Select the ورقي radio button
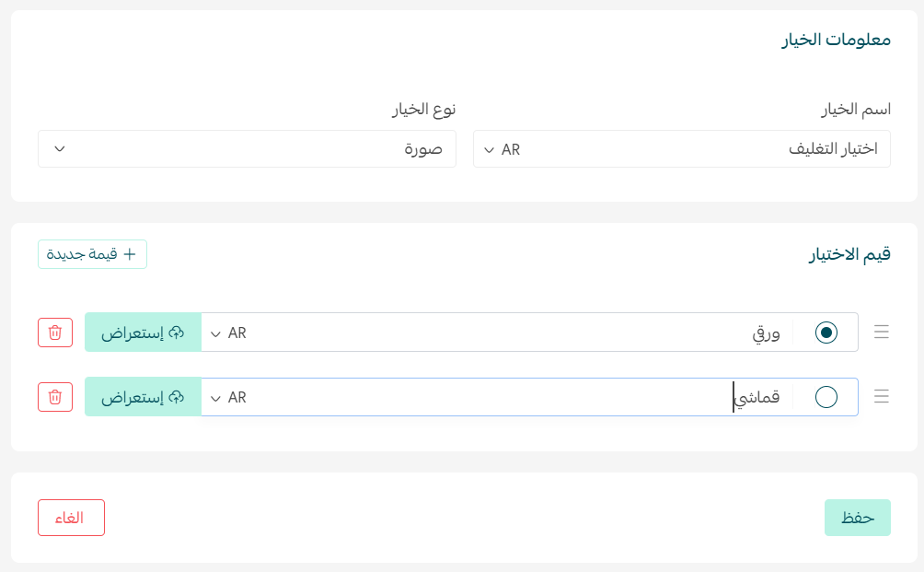This screenshot has height=572, width=924. pyautogui.click(x=826, y=333)
